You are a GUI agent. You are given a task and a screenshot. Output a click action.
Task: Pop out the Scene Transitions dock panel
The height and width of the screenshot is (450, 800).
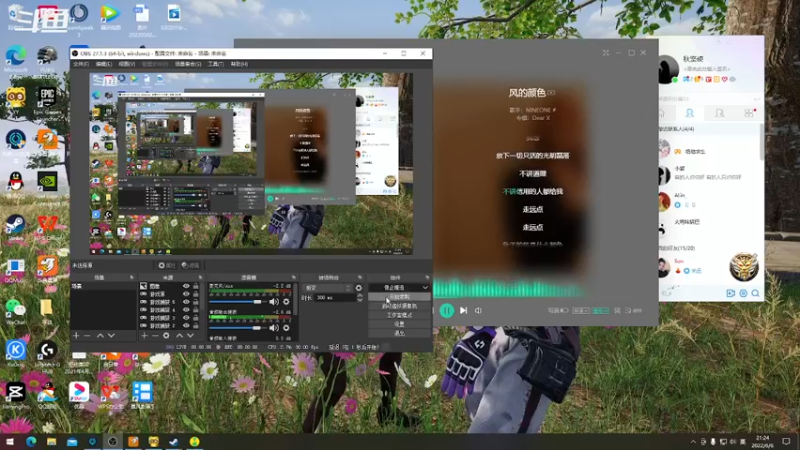point(360,278)
